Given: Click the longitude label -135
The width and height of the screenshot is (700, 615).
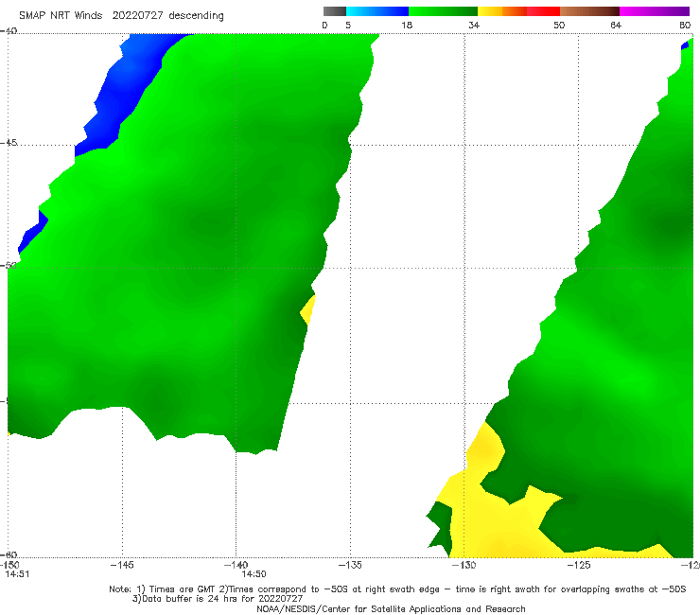Looking at the screenshot, I should point(350,565).
